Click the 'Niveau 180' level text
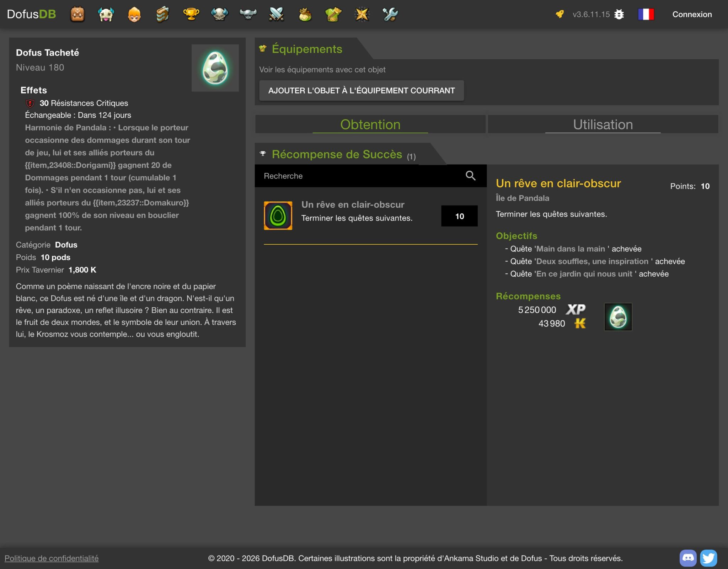728x569 pixels. (x=40, y=67)
